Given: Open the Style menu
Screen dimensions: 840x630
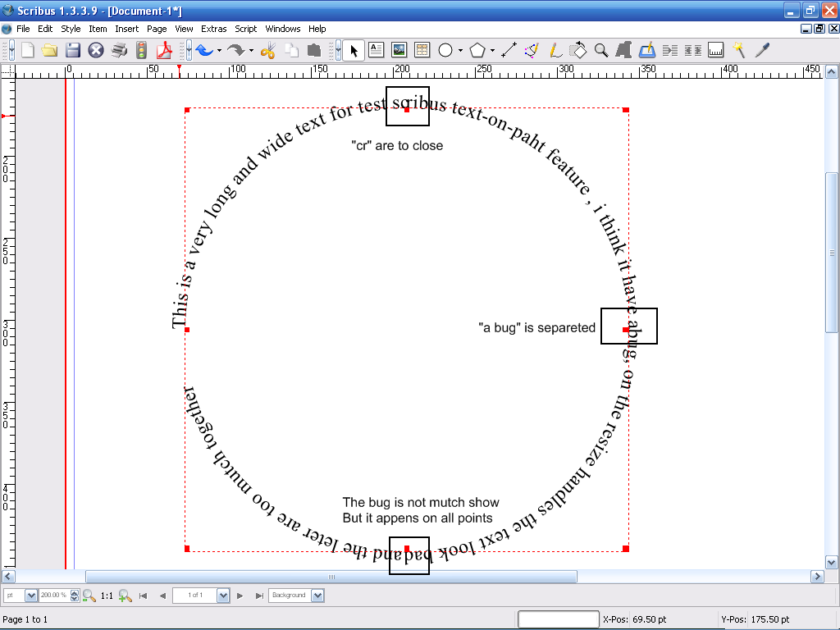Looking at the screenshot, I should click(x=71, y=29).
